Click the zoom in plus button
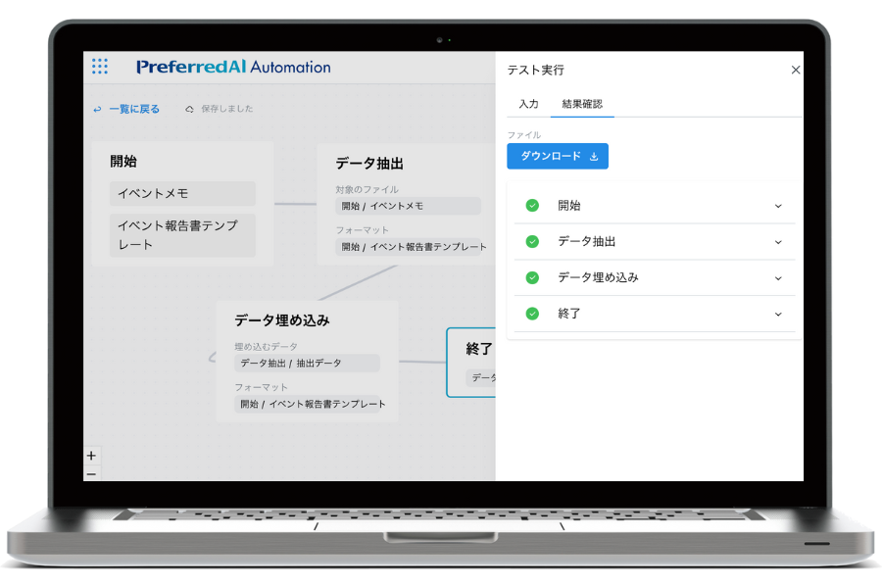The height and width of the screenshot is (588, 882). pos(91,456)
